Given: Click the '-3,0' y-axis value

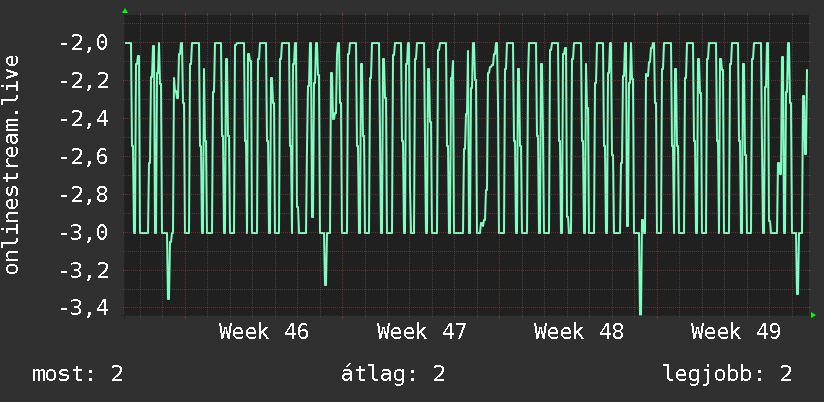Looking at the screenshot, I should click(84, 233).
